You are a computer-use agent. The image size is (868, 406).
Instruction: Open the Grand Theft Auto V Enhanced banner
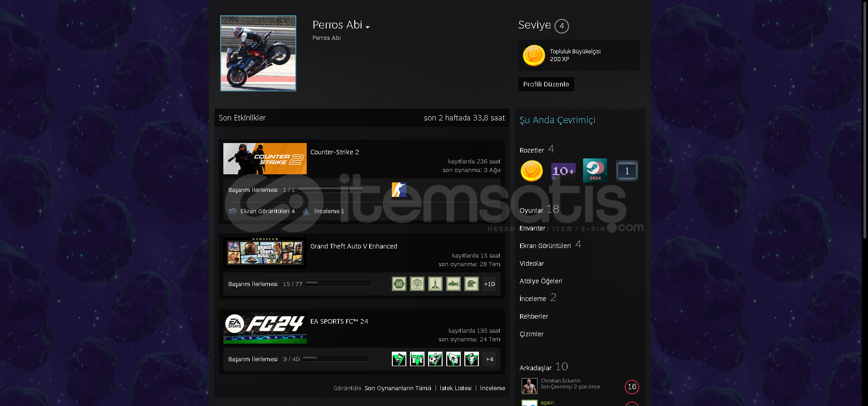[x=265, y=253]
